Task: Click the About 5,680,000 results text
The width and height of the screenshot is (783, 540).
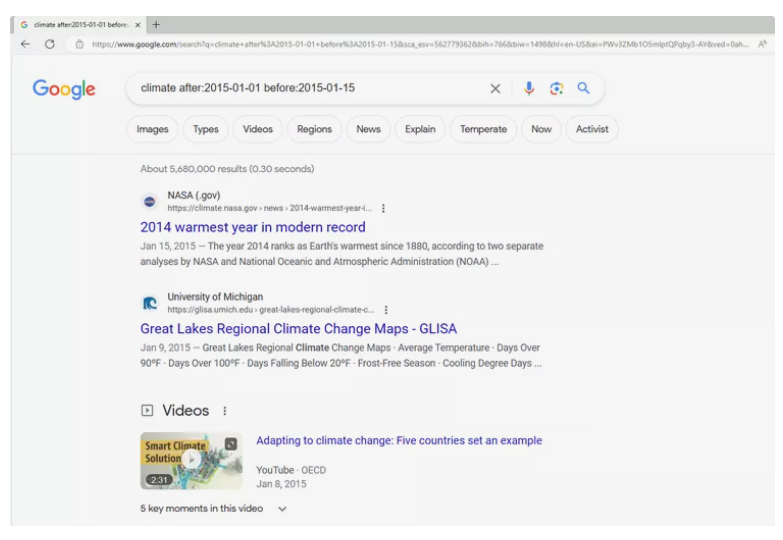Action: pyautogui.click(x=227, y=169)
